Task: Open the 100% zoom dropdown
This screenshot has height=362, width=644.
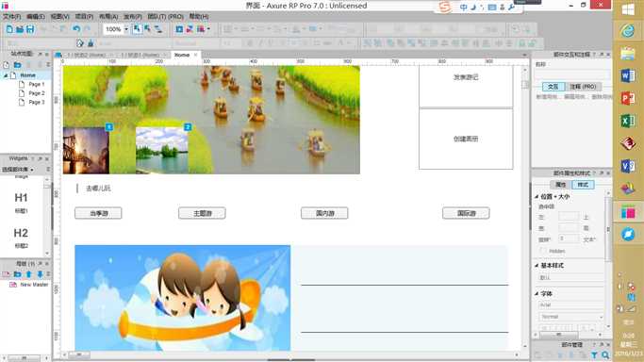Action: (x=126, y=29)
